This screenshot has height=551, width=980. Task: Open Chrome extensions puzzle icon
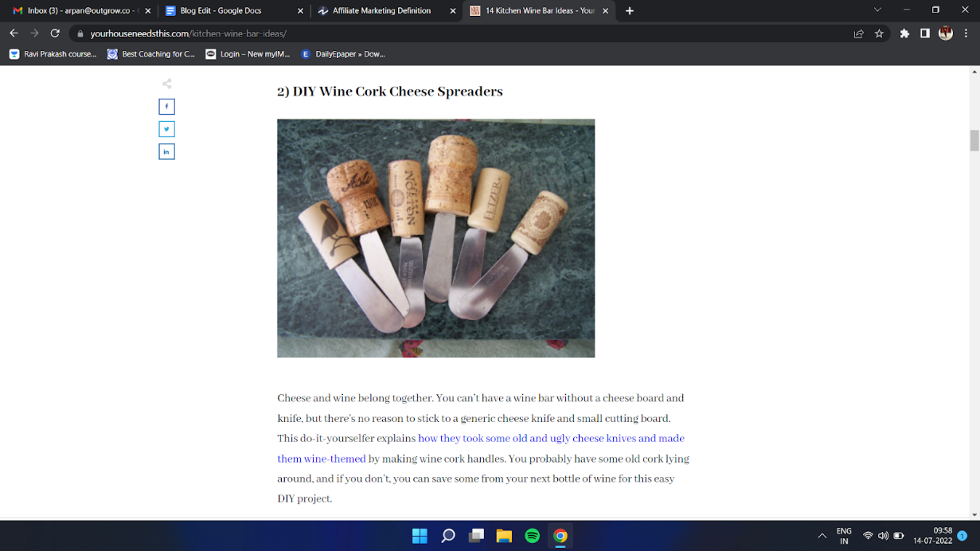pyautogui.click(x=904, y=33)
